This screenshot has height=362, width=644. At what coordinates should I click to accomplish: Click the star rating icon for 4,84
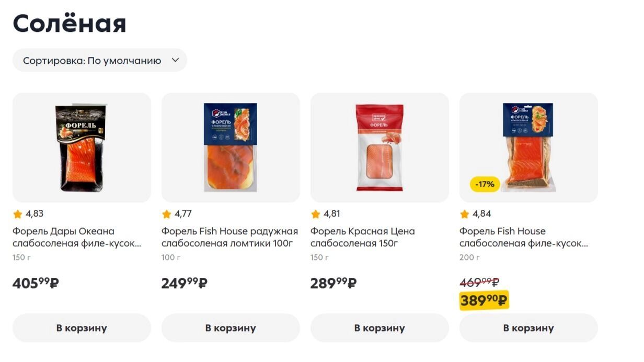pos(465,214)
